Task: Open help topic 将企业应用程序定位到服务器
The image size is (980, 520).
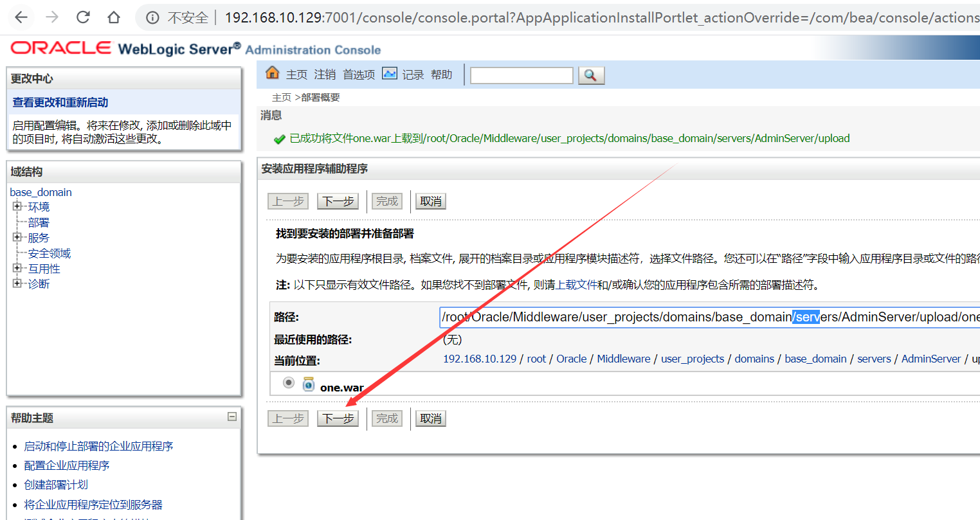Action: (93, 505)
